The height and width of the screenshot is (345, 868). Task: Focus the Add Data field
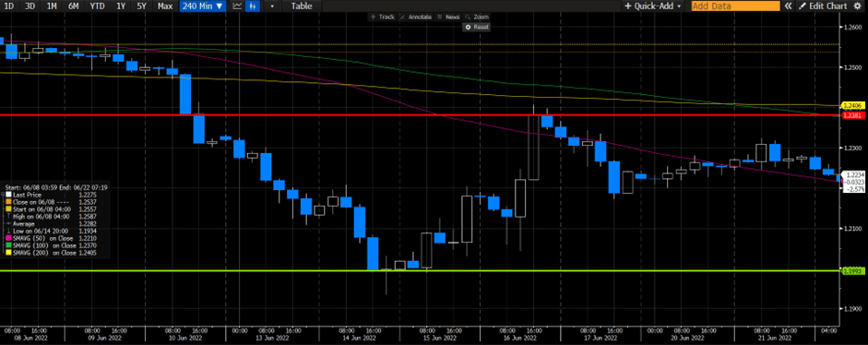[736, 6]
